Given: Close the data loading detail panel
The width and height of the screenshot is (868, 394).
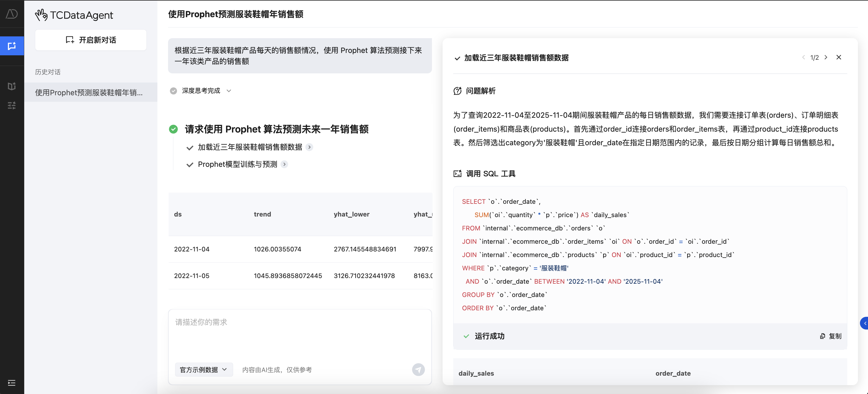Looking at the screenshot, I should [839, 57].
